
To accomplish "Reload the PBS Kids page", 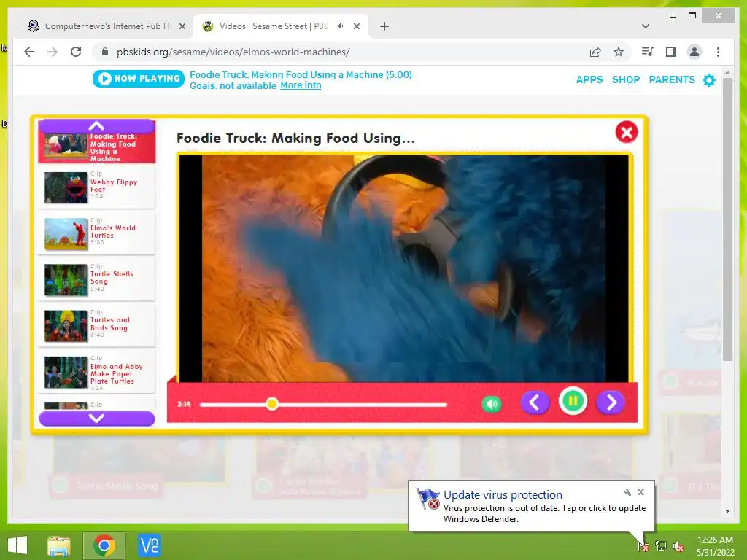I will click(76, 52).
